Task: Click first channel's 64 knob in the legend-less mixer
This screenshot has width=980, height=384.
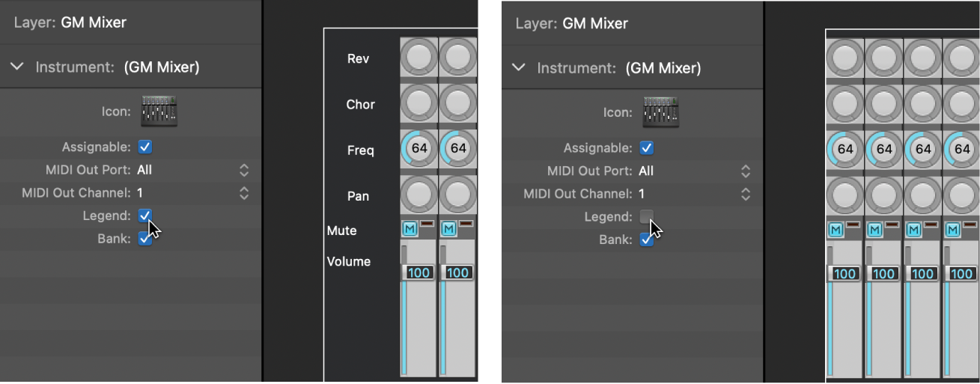Action: (845, 149)
